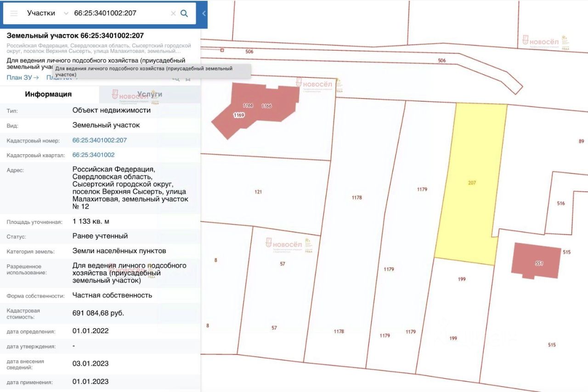Select parcel 121 on the map
Image resolution: width=588 pixels, height=392 pixels.
258,192
